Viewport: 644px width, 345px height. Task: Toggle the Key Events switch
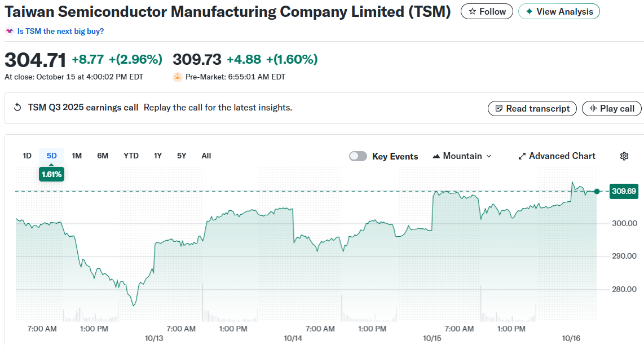(358, 156)
